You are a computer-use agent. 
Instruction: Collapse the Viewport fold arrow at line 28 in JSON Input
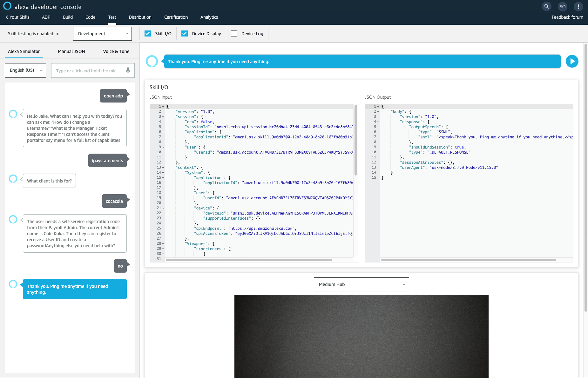coord(163,244)
